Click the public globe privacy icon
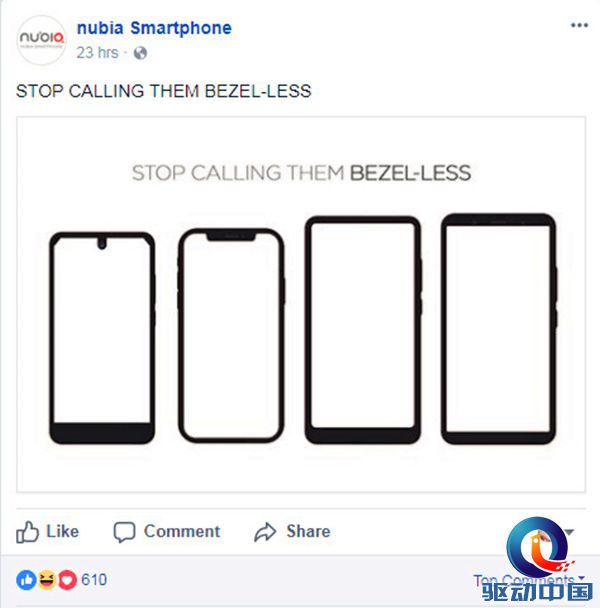 point(140,53)
